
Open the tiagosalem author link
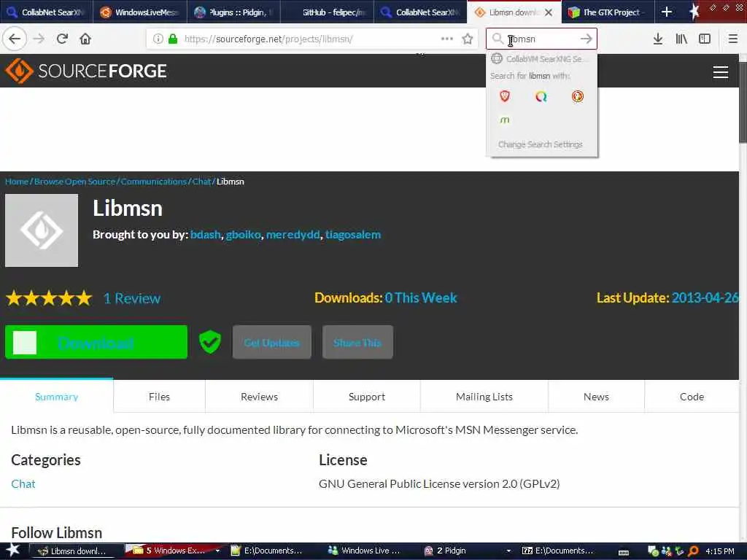(x=353, y=234)
